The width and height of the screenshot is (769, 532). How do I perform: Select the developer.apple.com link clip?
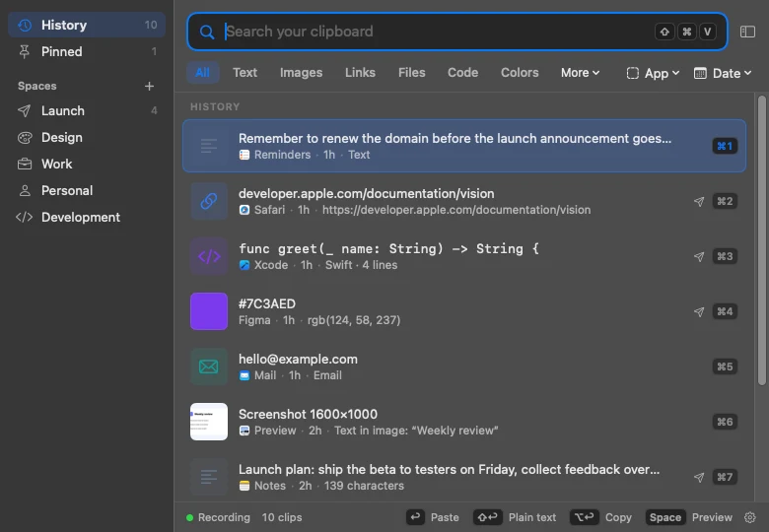coord(464,201)
